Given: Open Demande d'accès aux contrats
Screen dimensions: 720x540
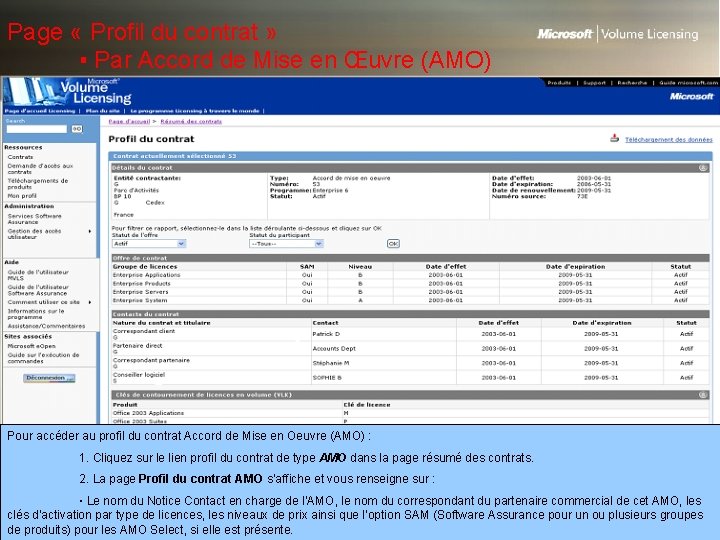Looking at the screenshot, I should tap(40, 169).
